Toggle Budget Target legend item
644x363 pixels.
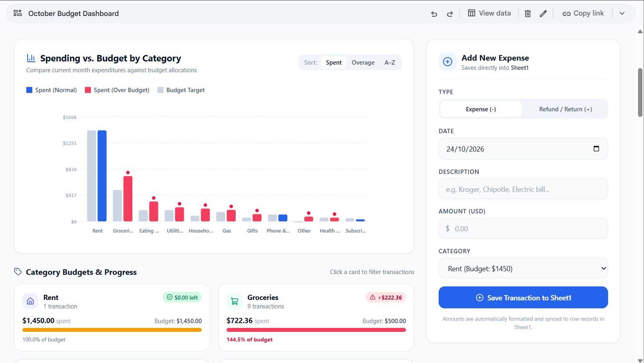(181, 90)
